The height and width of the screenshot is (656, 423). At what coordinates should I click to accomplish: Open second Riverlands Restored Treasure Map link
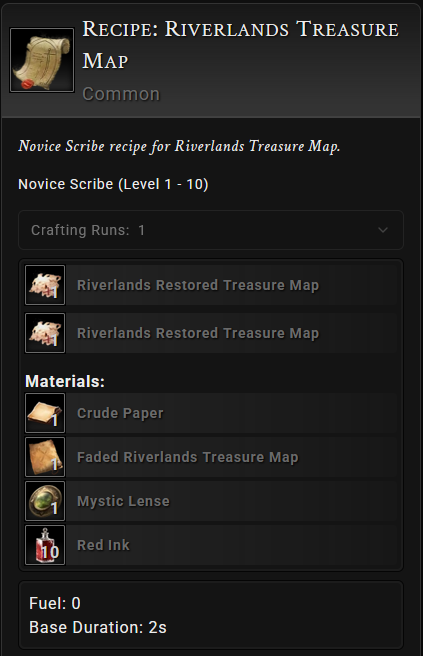click(x=198, y=333)
